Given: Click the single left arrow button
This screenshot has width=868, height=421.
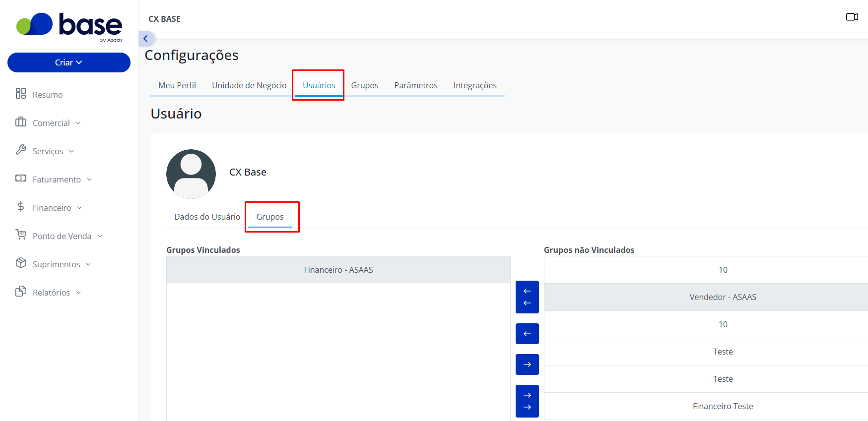Looking at the screenshot, I should point(527,334).
